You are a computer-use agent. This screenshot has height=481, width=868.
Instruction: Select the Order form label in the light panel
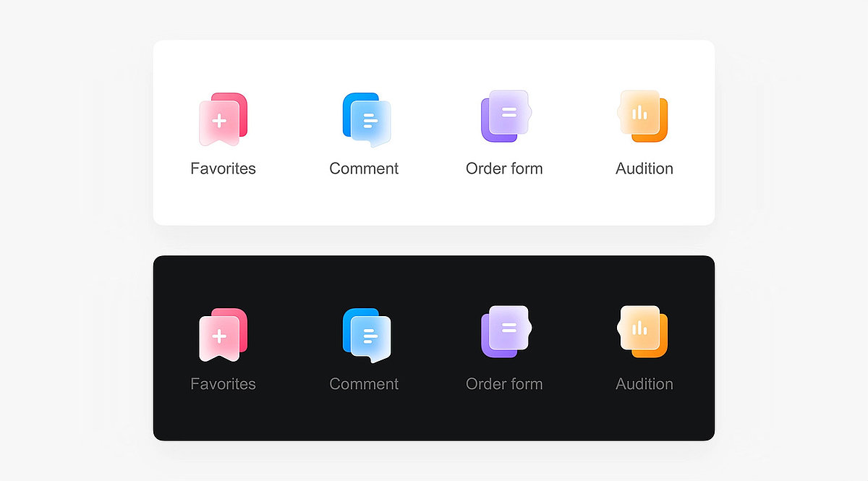coord(504,169)
